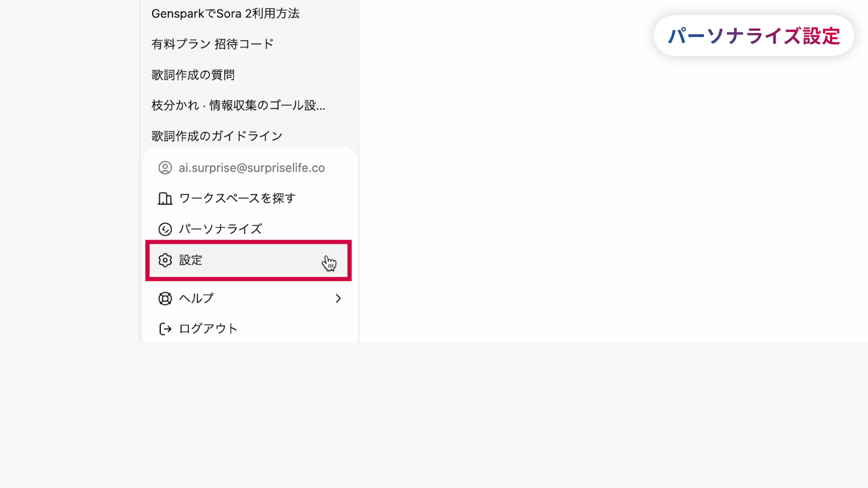The image size is (868, 488).
Task: Open the ヘルプ menu entry
Action: (196, 298)
